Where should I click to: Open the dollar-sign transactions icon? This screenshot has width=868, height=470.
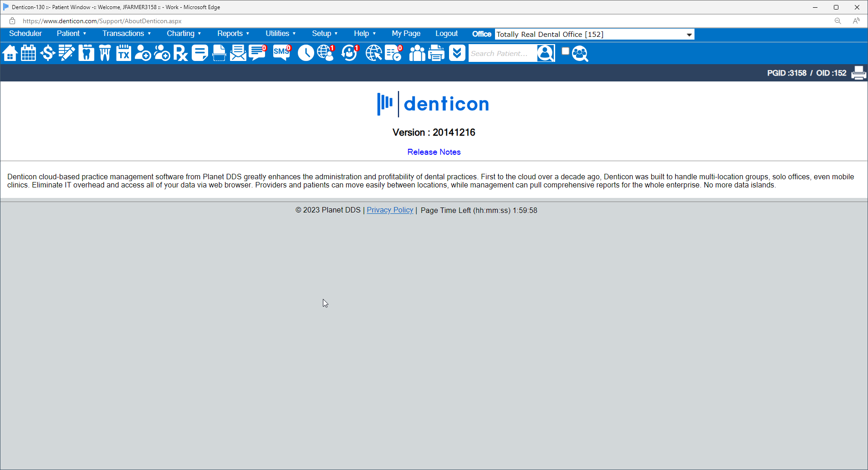pyautogui.click(x=47, y=53)
